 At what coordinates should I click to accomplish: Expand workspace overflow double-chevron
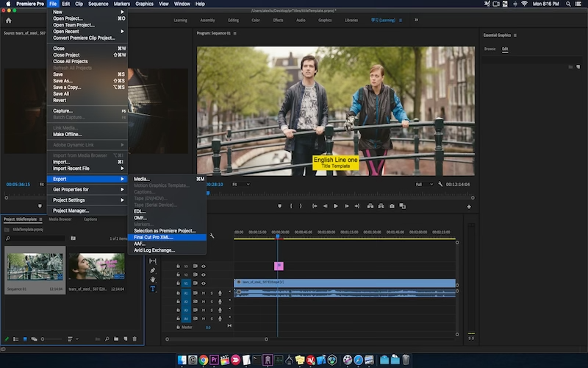(416, 20)
